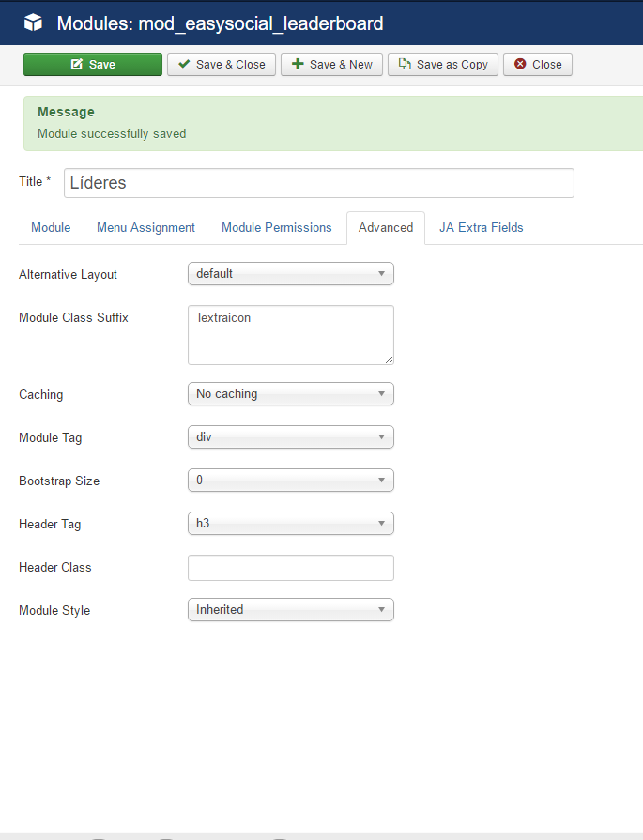Open the JA Extra Fields tab

point(482,228)
